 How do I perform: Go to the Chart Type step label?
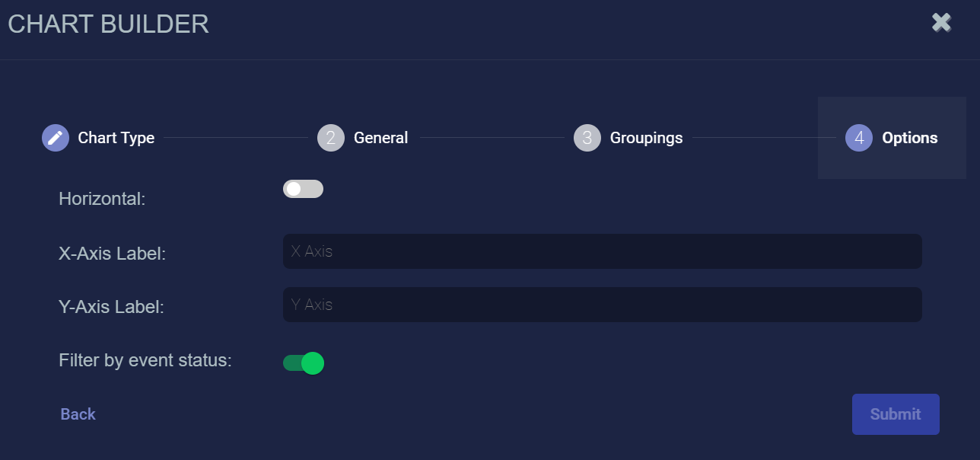coord(116,138)
